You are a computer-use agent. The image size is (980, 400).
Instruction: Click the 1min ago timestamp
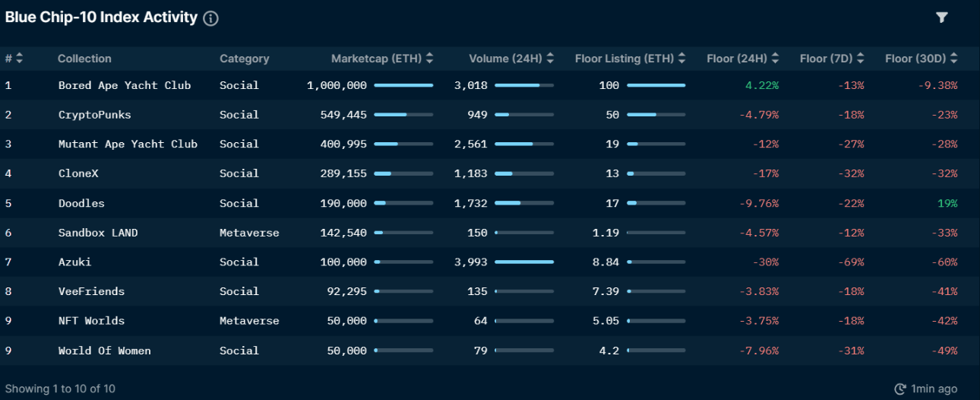[x=934, y=389]
